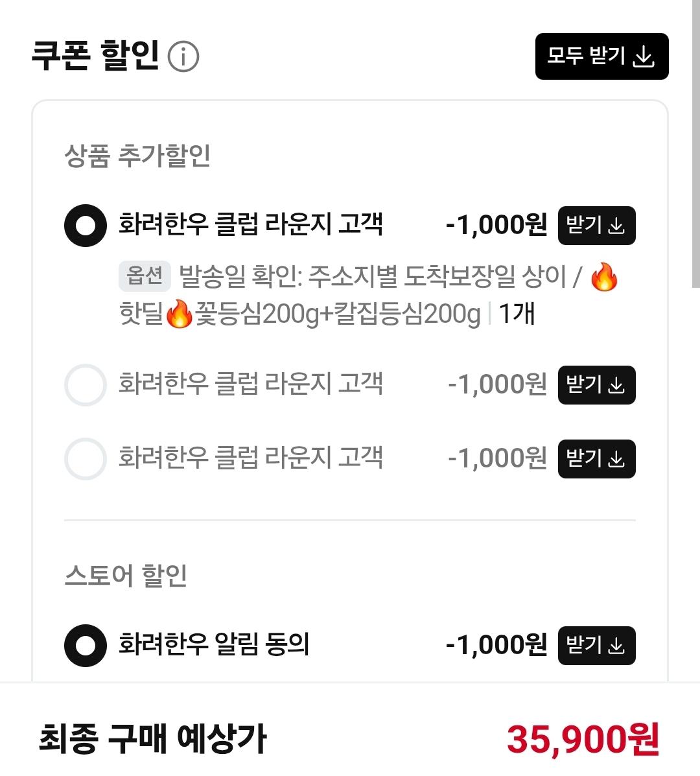Open the 쿠폰 할인 info icon
700x776 pixels.
183,57
